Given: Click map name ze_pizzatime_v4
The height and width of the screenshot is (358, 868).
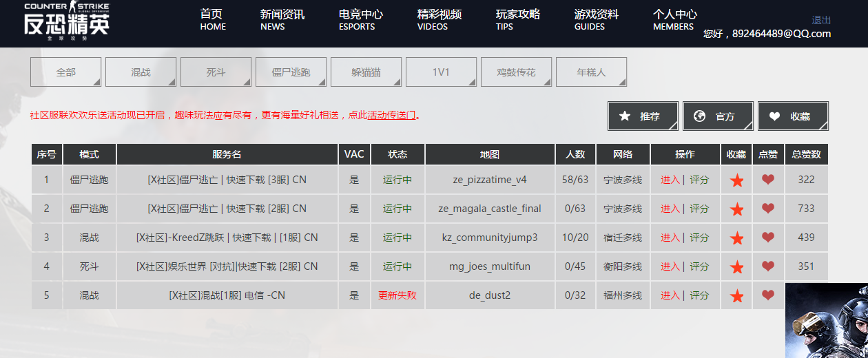Looking at the screenshot, I should (x=490, y=180).
